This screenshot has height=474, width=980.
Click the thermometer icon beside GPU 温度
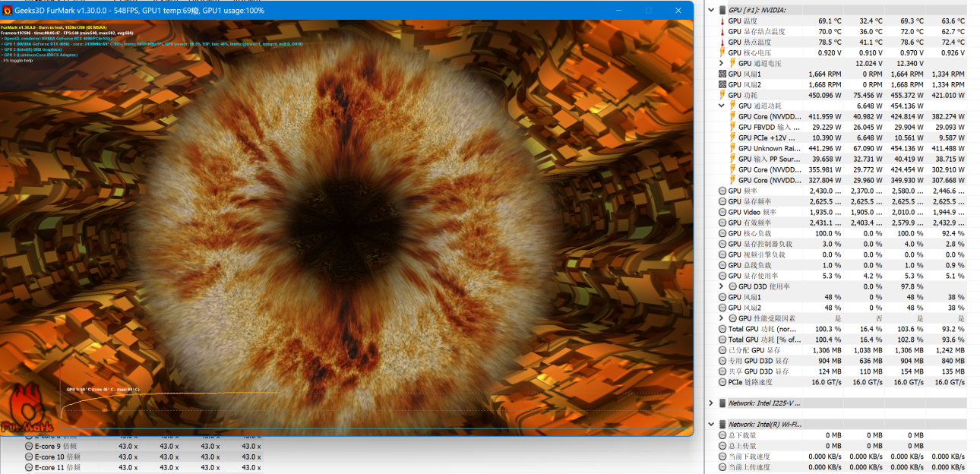pos(722,21)
